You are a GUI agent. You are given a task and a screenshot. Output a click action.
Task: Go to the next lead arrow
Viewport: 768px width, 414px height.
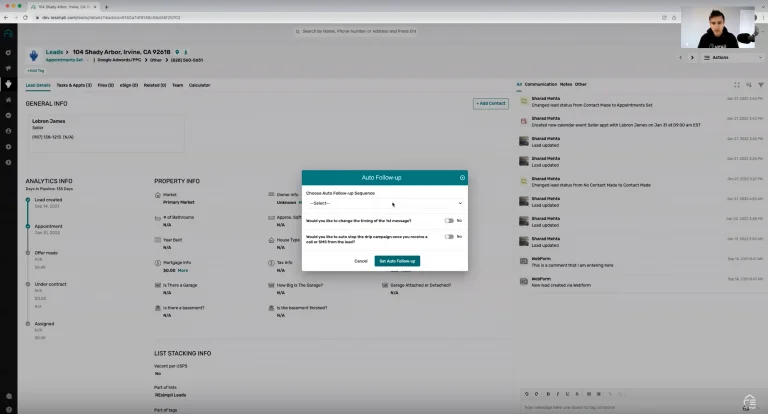click(x=692, y=58)
